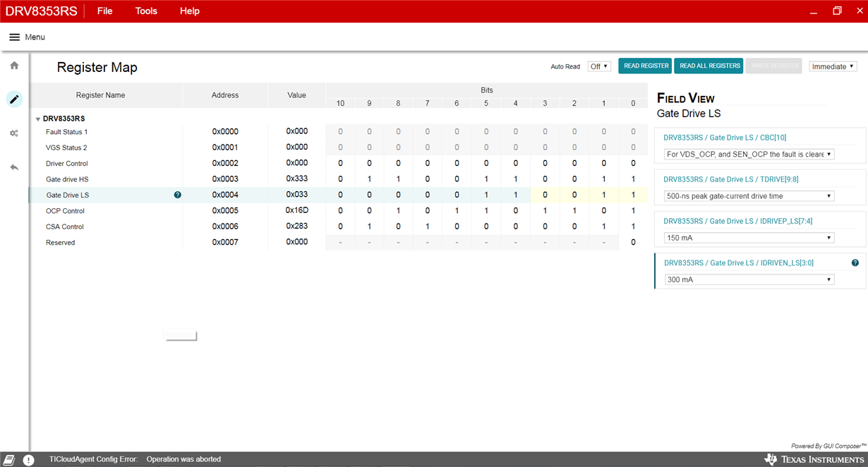Open the Immediate write mode dropdown
The width and height of the screenshot is (868, 467).
[833, 66]
